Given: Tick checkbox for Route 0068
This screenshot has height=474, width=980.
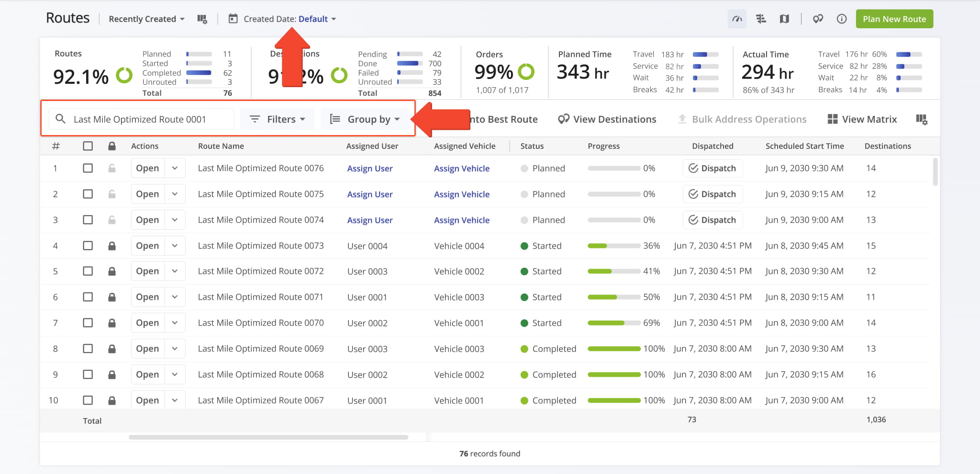Looking at the screenshot, I should click(x=88, y=374).
